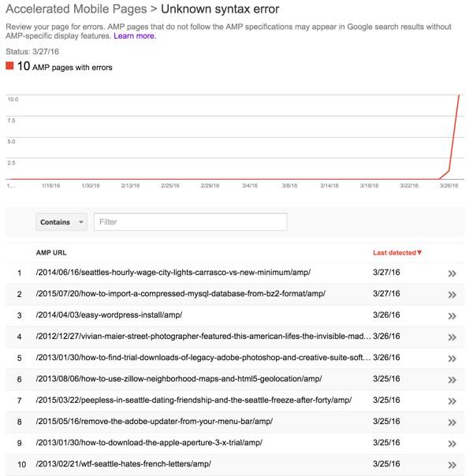Toggle the red AMP pages with errors swatch
This screenshot has width=473, height=476.
pos(9,66)
